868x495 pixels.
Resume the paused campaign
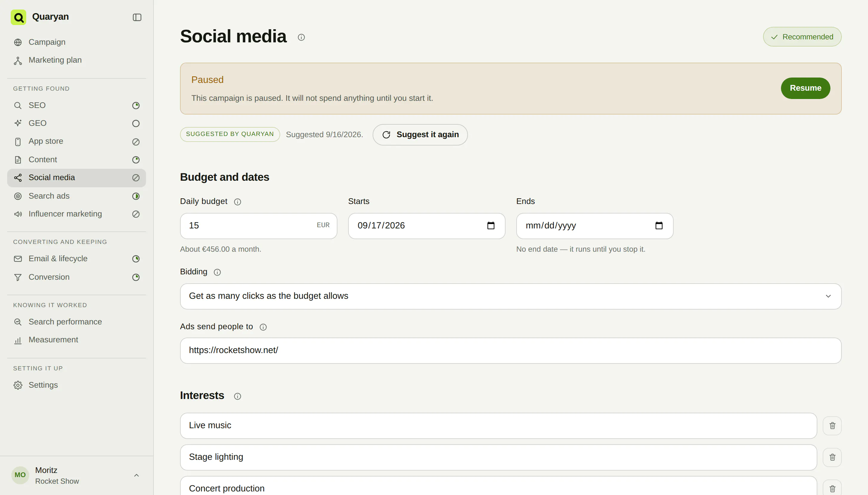[805, 88]
